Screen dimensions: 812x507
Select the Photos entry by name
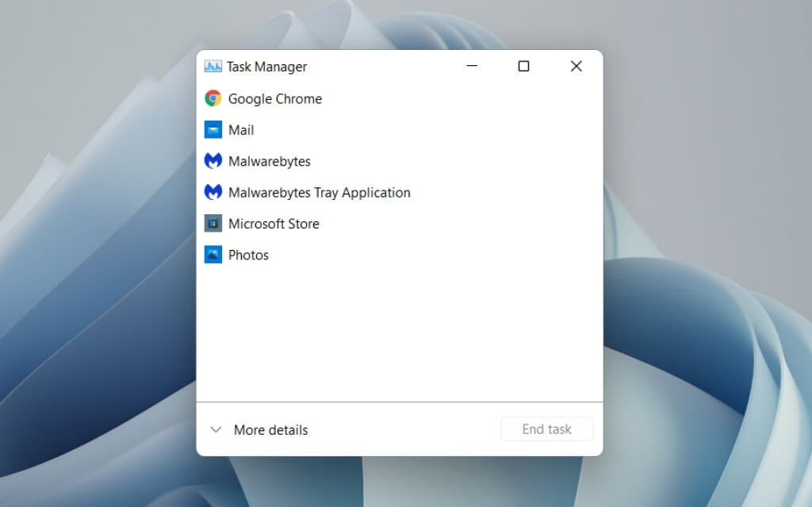pos(248,255)
